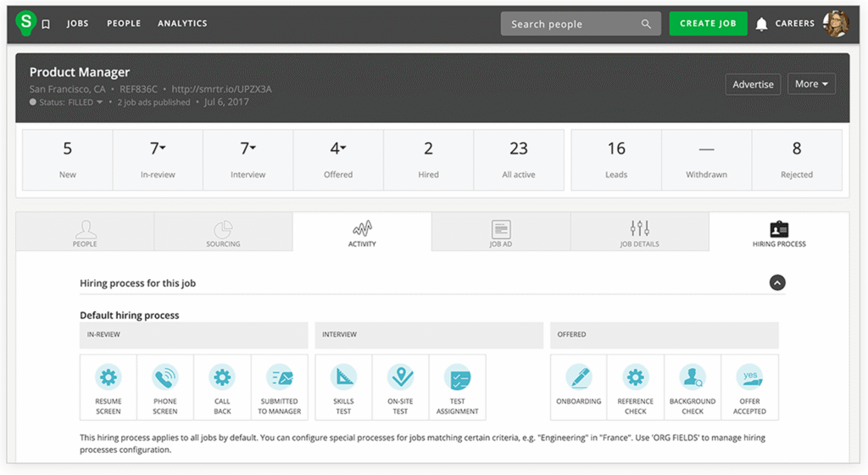Open the Analytics menu
Image resolution: width=868 pixels, height=475 pixels.
pyautogui.click(x=182, y=23)
